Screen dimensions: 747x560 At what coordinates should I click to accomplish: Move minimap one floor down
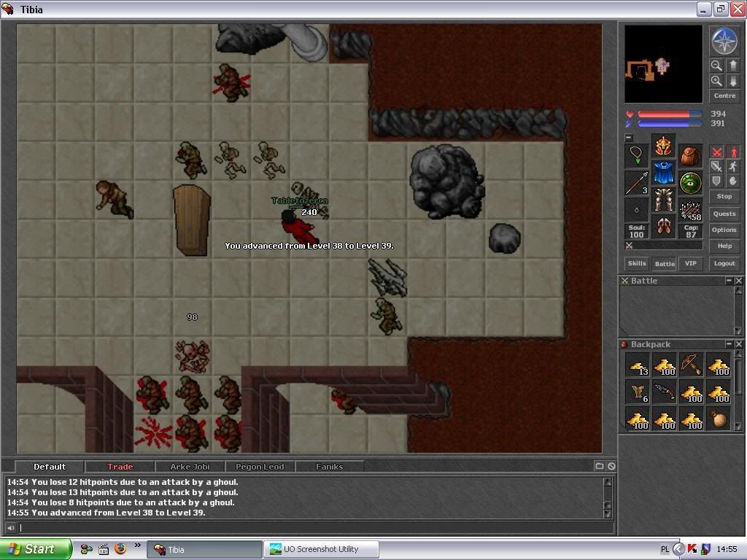[x=732, y=81]
